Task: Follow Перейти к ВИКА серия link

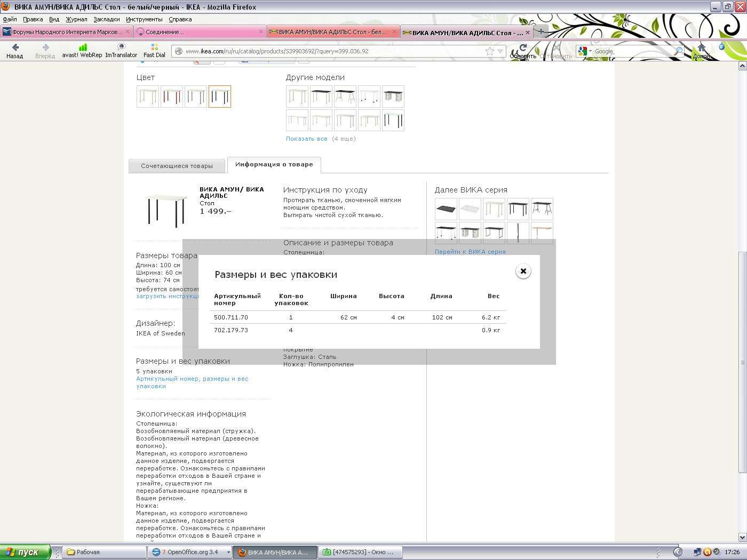Action: tap(470, 252)
